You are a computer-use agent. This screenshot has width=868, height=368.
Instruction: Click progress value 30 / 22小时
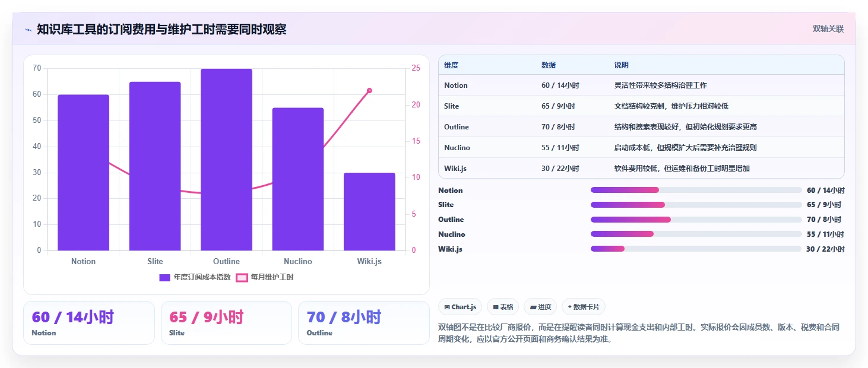825,249
